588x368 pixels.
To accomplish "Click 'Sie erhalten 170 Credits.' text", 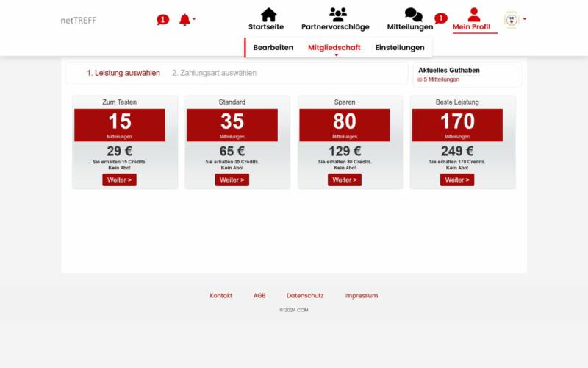I will [x=457, y=162].
